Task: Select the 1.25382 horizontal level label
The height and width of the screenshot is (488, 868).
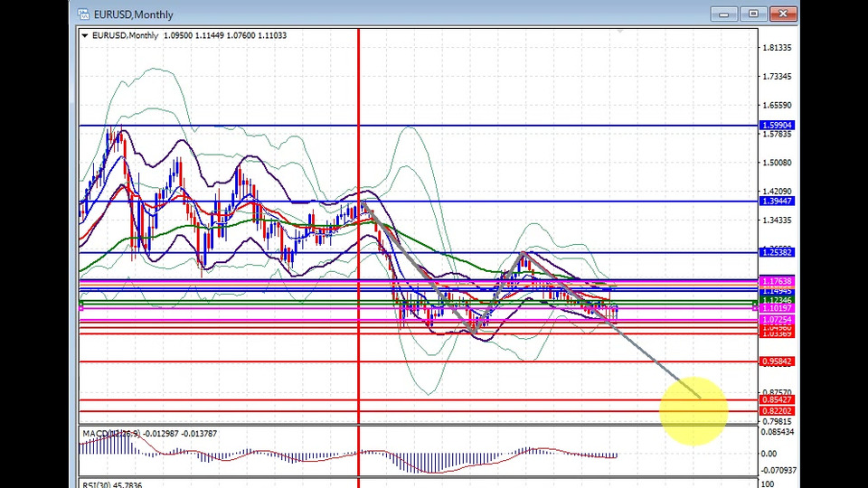Action: (x=777, y=252)
